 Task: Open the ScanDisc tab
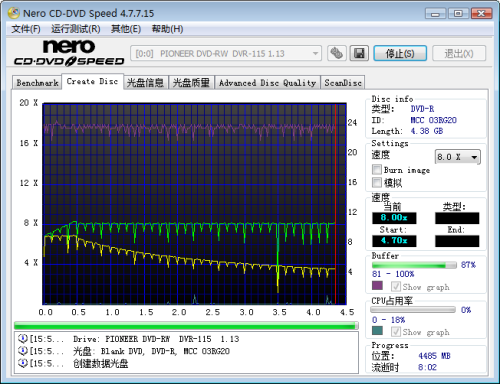pyautogui.click(x=343, y=83)
